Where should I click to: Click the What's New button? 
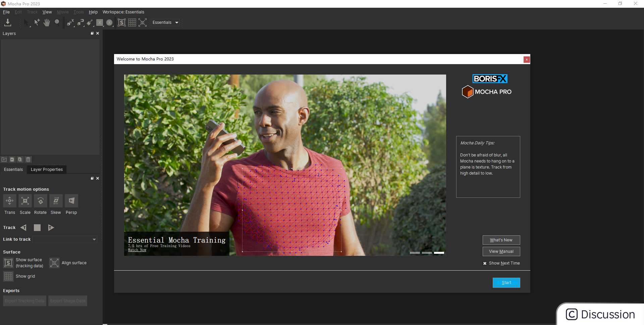click(501, 240)
